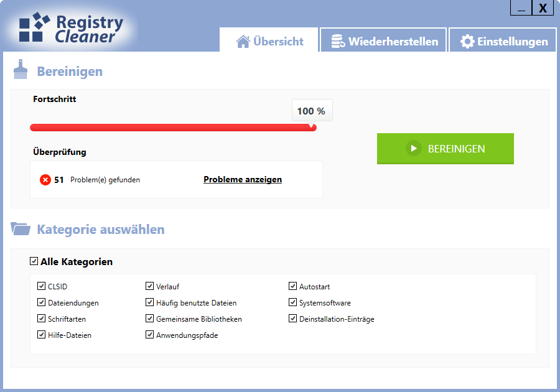560x392 pixels.
Task: Open the Probleme anzeigen link
Action: 243,180
